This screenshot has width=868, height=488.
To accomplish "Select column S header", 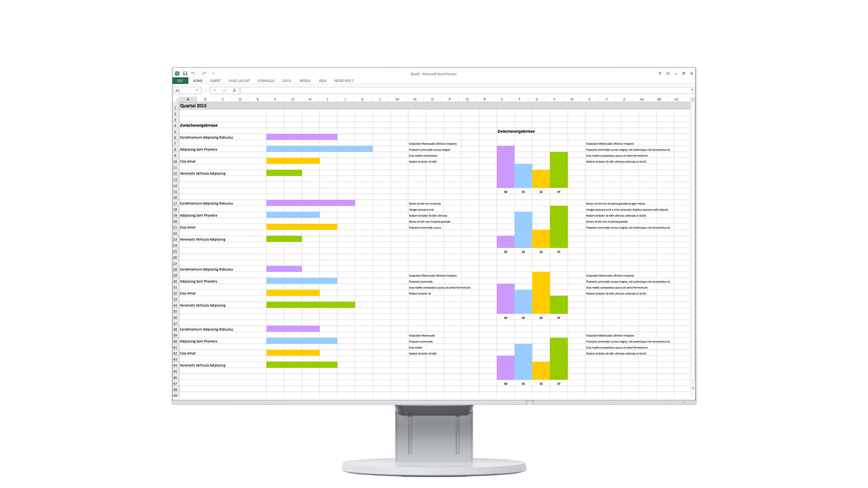I will click(502, 99).
